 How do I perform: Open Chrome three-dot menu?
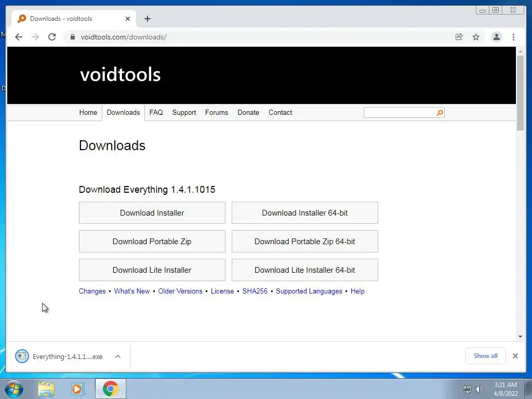click(x=513, y=37)
